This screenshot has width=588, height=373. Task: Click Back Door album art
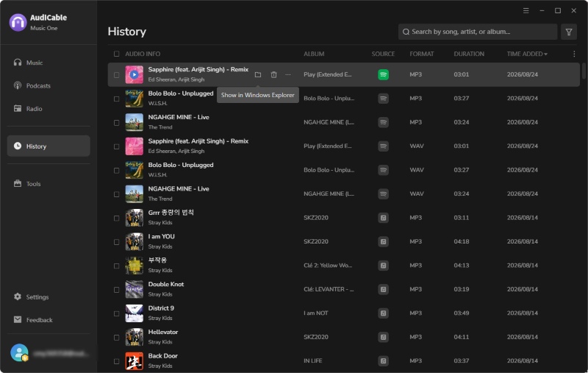pos(134,361)
